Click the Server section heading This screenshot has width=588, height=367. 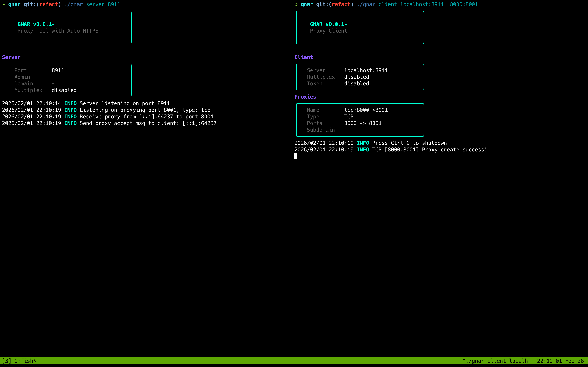pos(11,57)
